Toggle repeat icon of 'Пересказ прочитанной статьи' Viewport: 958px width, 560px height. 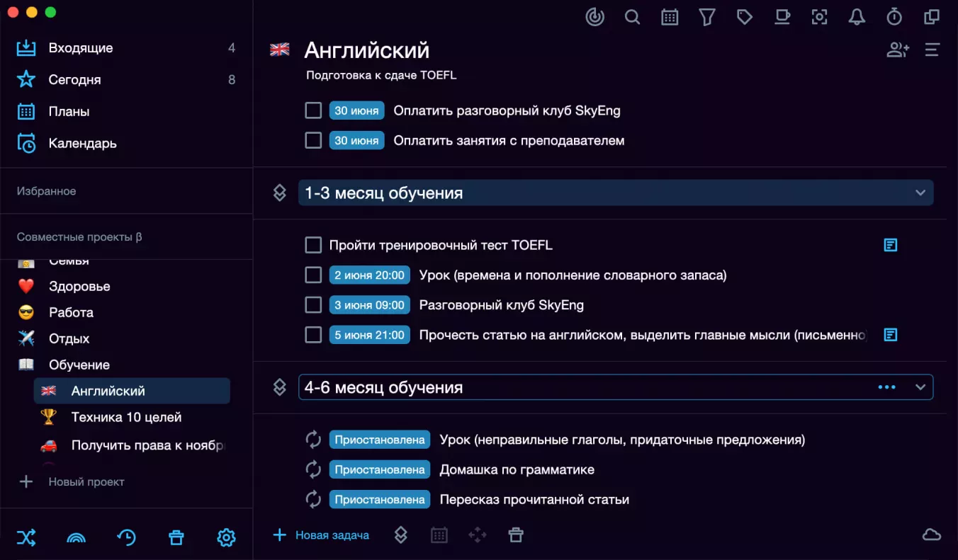[x=313, y=499]
